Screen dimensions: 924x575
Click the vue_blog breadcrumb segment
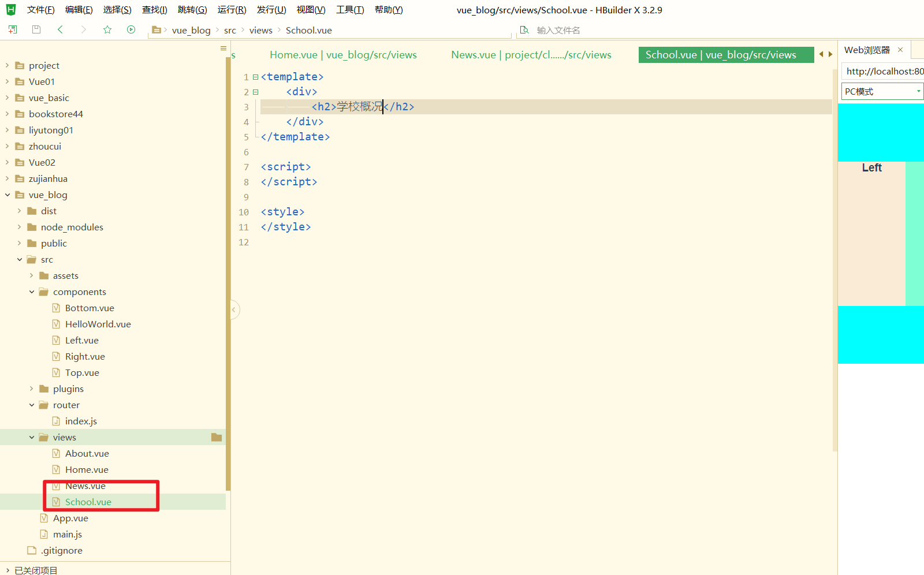(x=191, y=30)
